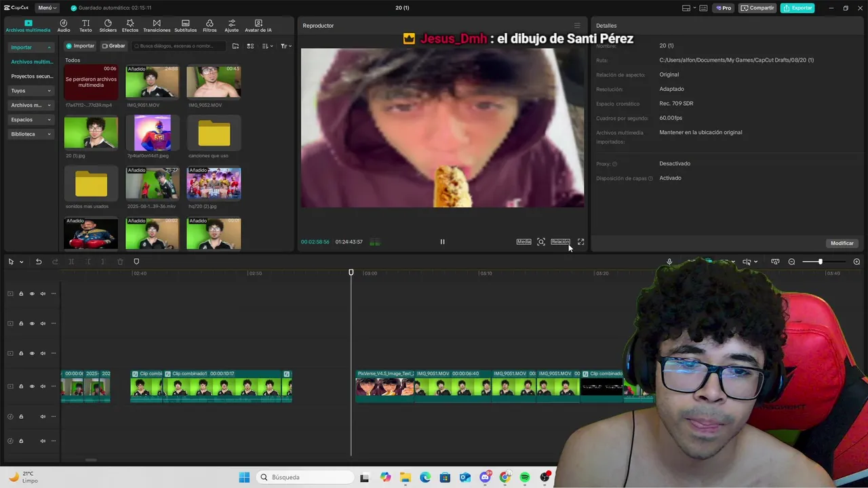This screenshot has height=488, width=868.
Task: Lock the topmost timeline track
Action: [21, 293]
